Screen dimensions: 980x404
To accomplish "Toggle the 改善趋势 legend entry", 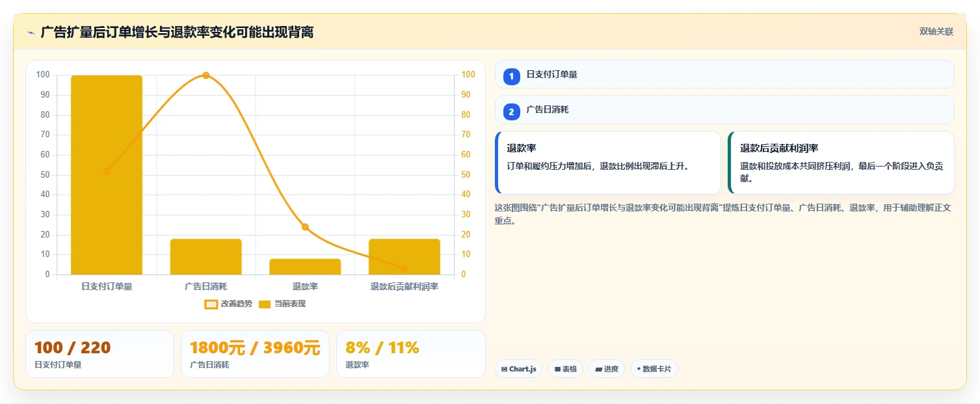I will point(228,304).
